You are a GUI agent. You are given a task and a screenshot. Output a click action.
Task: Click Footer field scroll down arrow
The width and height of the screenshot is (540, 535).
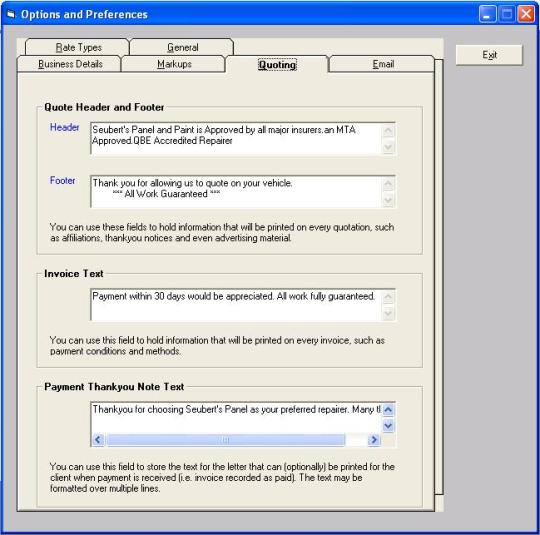[388, 200]
